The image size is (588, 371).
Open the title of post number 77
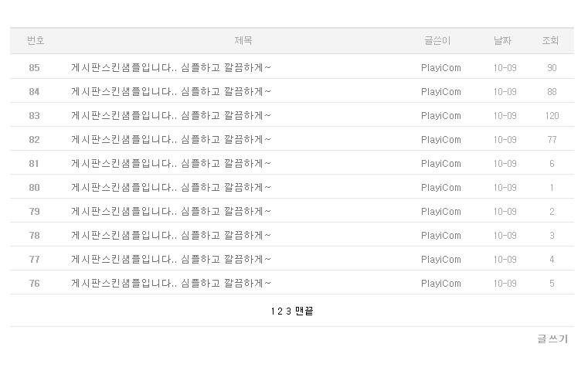(x=171, y=260)
